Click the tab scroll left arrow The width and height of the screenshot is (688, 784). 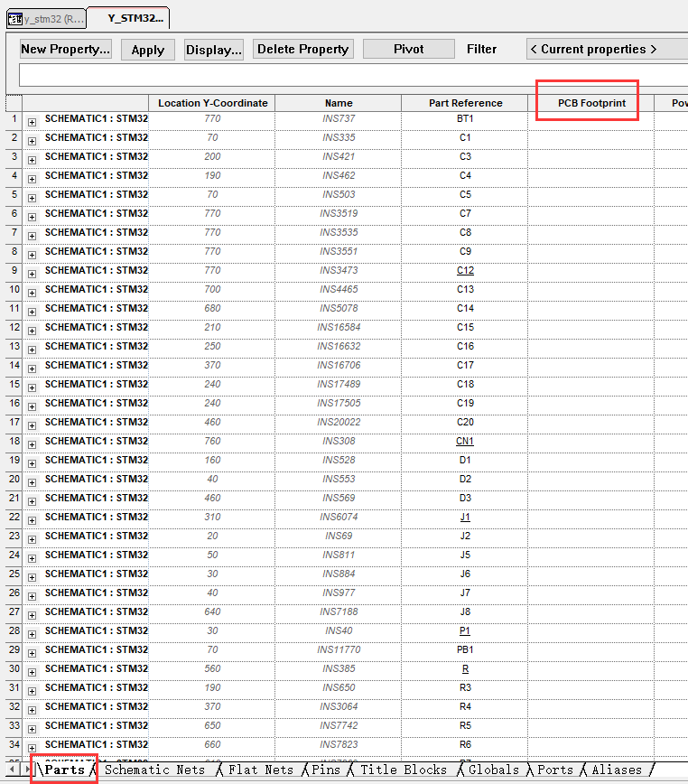coord(12,769)
